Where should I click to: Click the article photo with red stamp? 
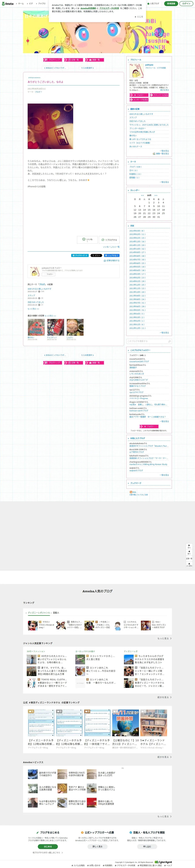pyautogui.click(x=50, y=126)
